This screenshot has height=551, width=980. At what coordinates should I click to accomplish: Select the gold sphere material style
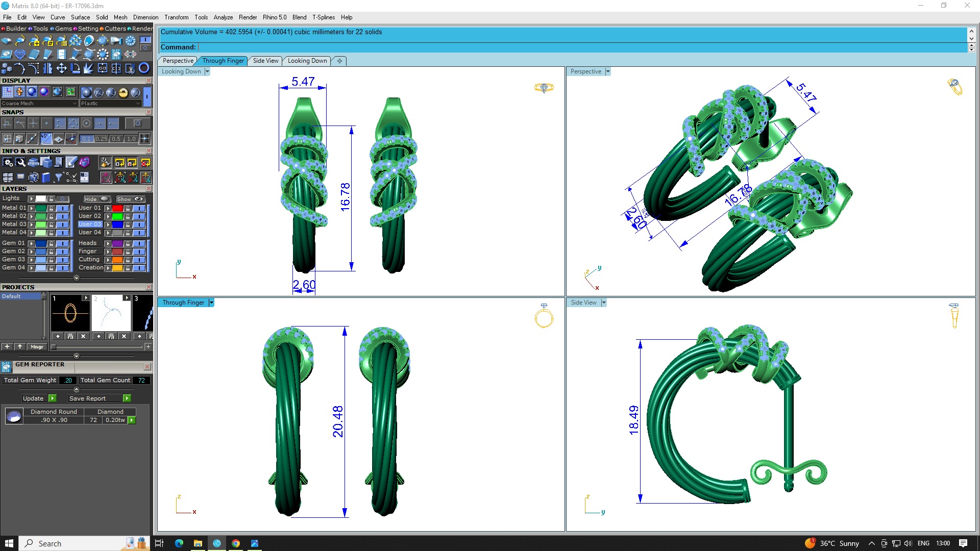[x=123, y=92]
